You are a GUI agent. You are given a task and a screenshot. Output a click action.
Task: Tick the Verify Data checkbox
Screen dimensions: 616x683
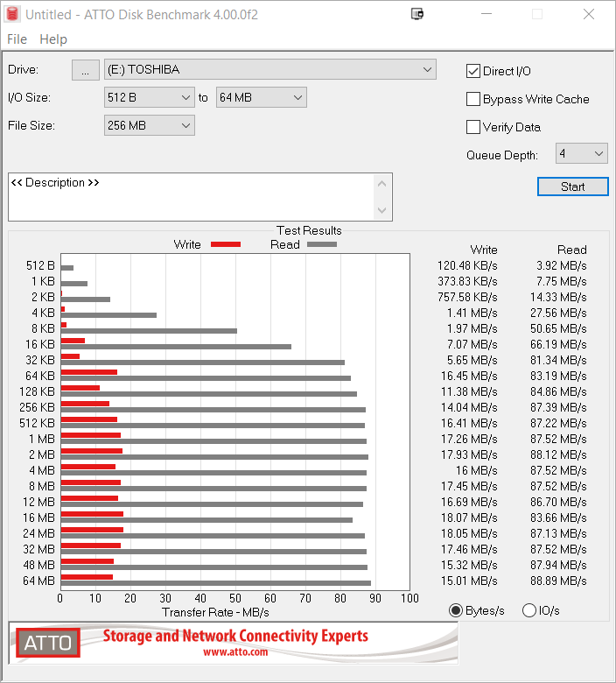473,127
